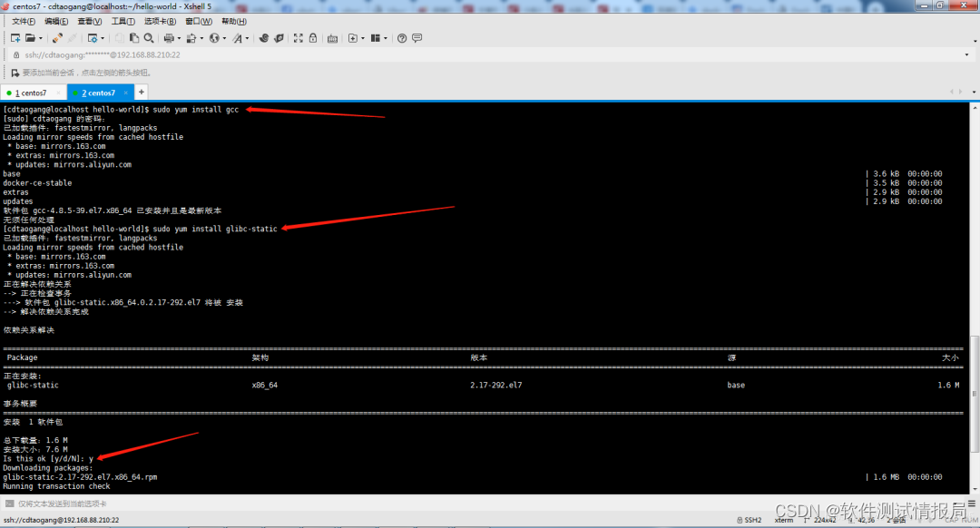Close the 2 centos7 tab
The width and height of the screenshot is (980, 528).
(125, 93)
